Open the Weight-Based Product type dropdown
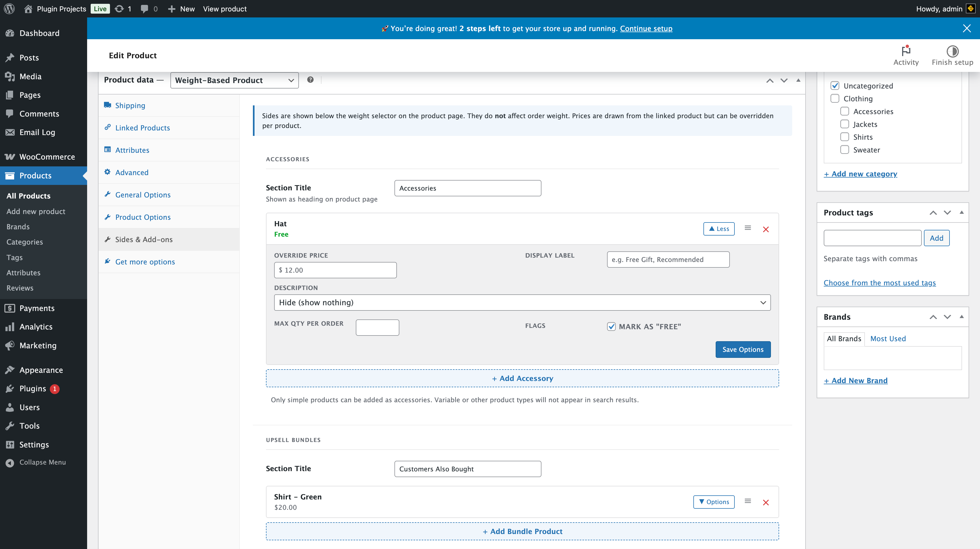Image resolution: width=980 pixels, height=549 pixels. click(x=234, y=80)
